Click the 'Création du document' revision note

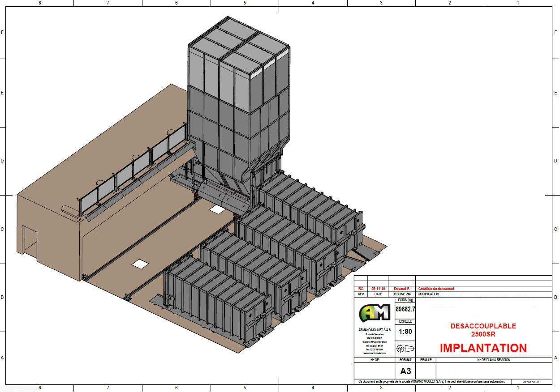click(x=436, y=289)
